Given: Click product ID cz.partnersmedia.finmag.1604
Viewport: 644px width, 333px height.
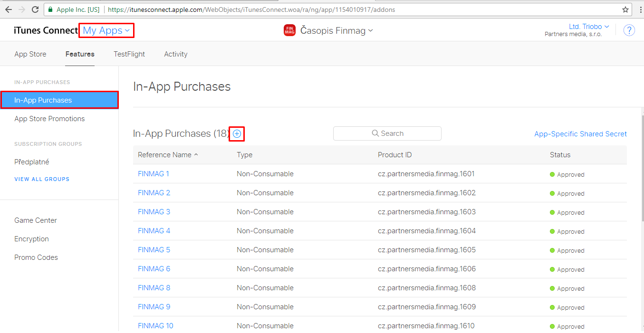Looking at the screenshot, I should tap(427, 231).
